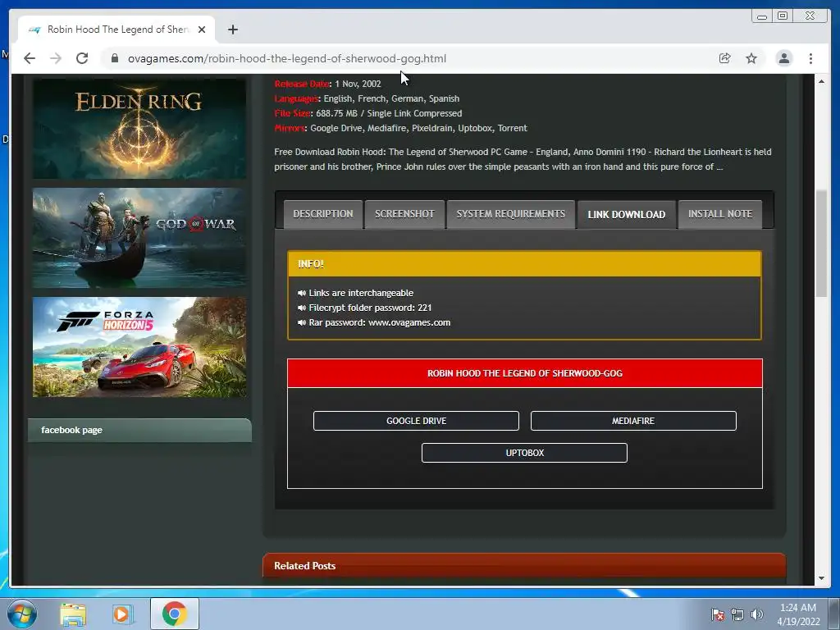Click the facebook page heading

[72, 430]
